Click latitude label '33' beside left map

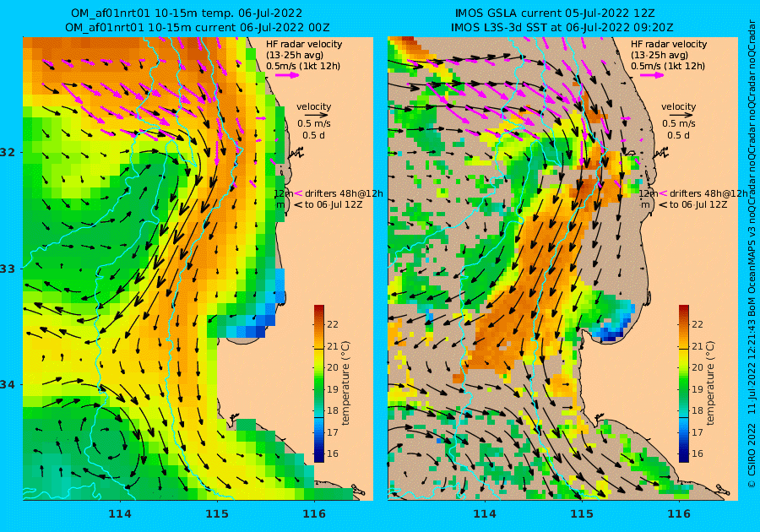click(x=8, y=269)
